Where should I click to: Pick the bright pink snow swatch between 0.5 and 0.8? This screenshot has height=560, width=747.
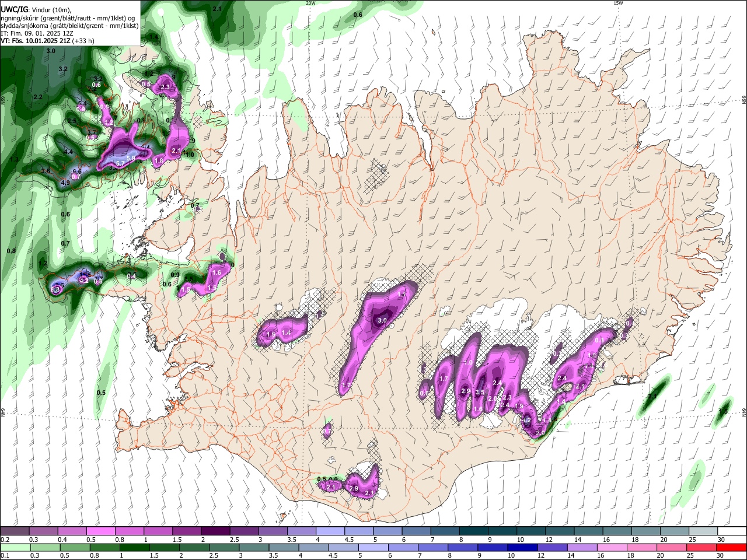point(100,531)
